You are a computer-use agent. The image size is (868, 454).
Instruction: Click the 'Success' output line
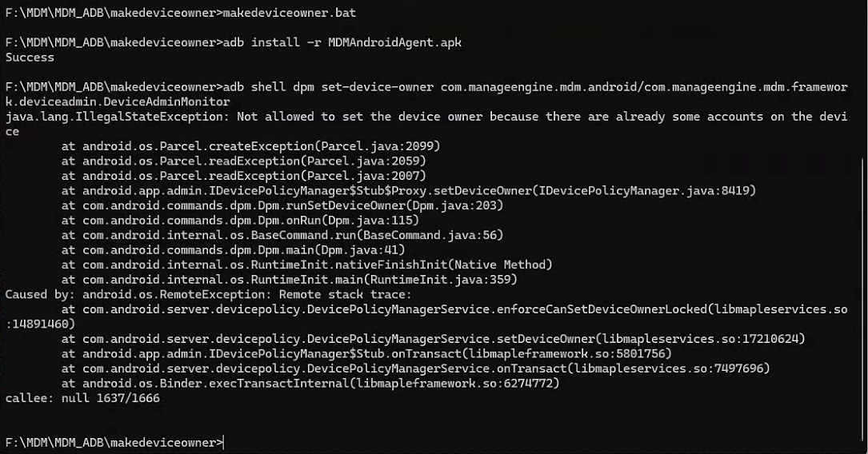click(x=30, y=58)
